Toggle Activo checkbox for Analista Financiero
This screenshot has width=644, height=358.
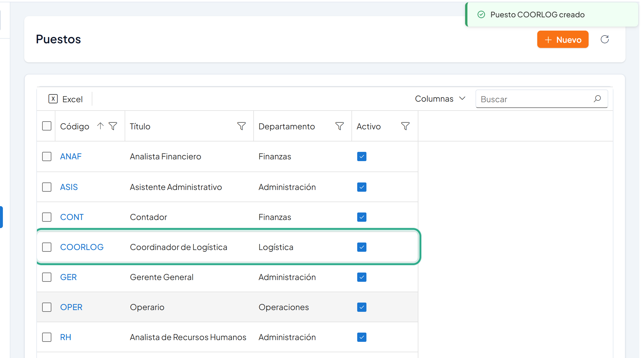pyautogui.click(x=362, y=156)
